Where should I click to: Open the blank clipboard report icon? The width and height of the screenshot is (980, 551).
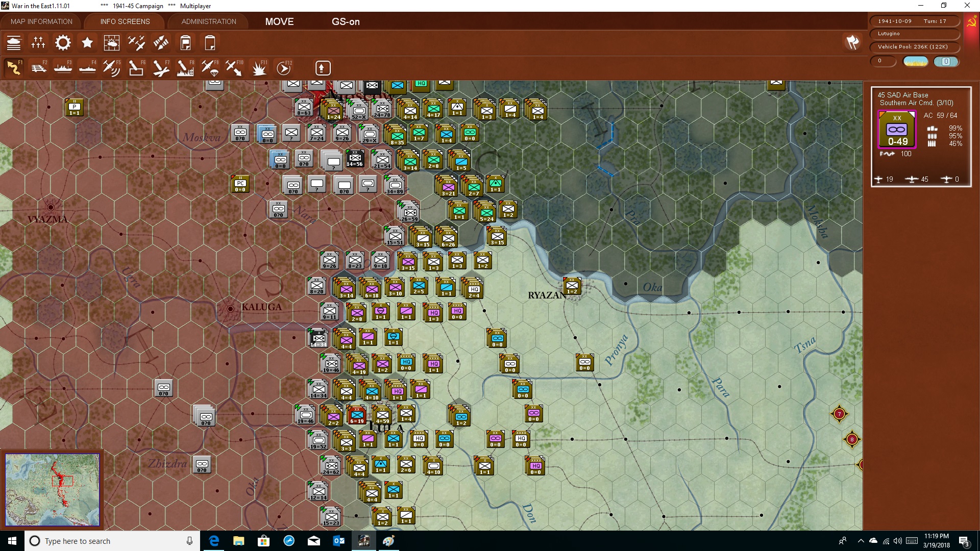point(210,43)
